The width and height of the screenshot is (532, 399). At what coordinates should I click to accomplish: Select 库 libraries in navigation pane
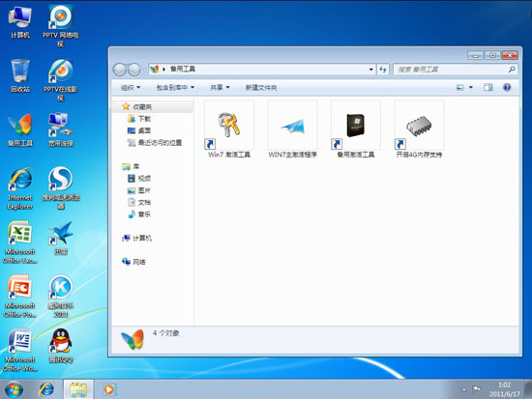click(131, 166)
